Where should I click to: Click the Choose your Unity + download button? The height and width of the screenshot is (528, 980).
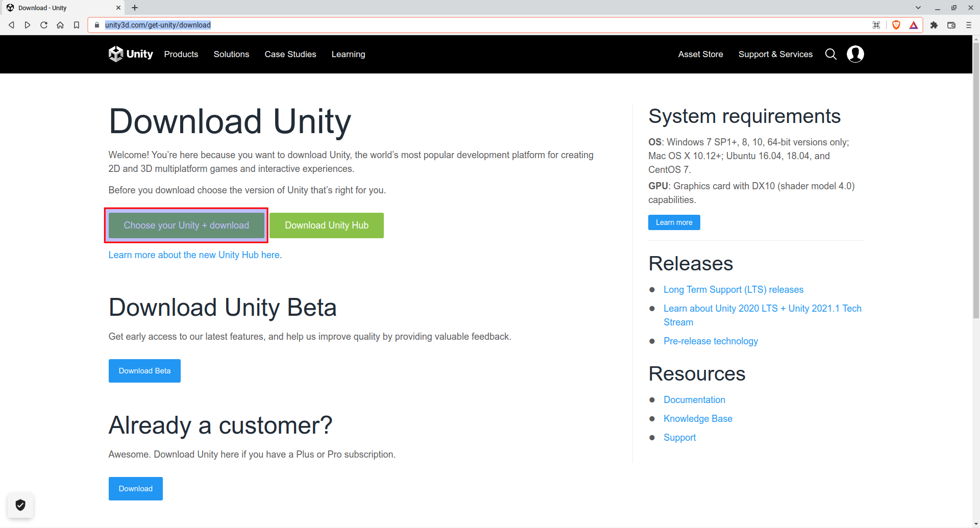tap(186, 225)
